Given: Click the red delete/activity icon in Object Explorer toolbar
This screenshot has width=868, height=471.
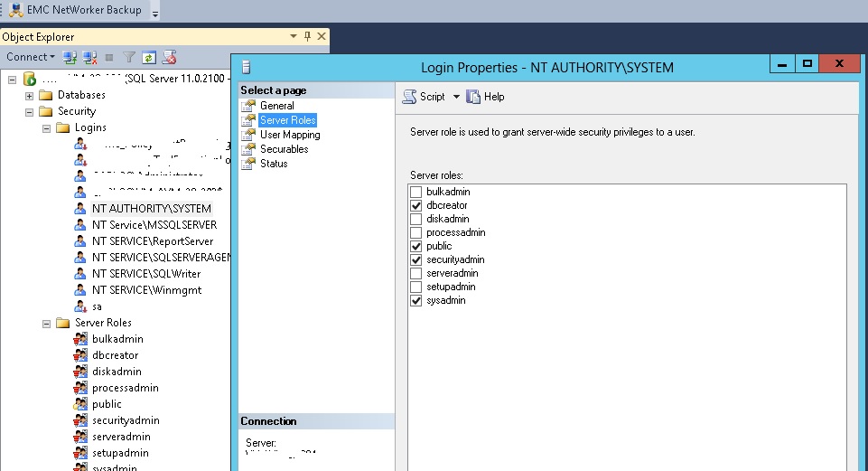Looking at the screenshot, I should [170, 57].
